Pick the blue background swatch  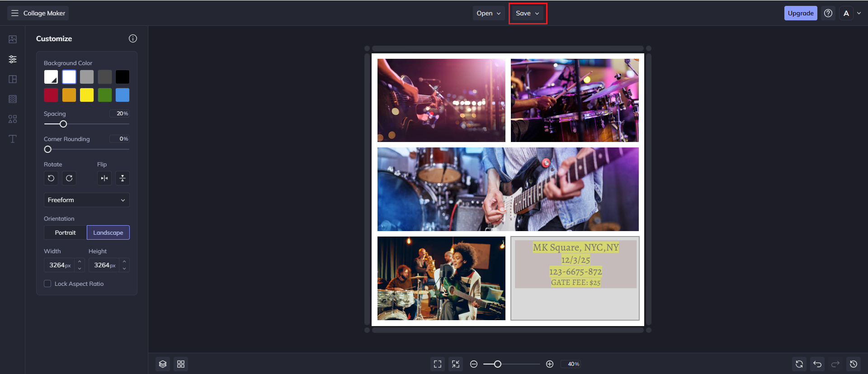coord(123,95)
